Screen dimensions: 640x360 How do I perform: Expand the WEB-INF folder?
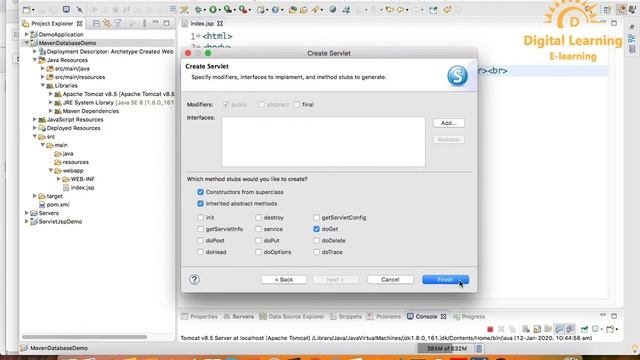click(58, 179)
